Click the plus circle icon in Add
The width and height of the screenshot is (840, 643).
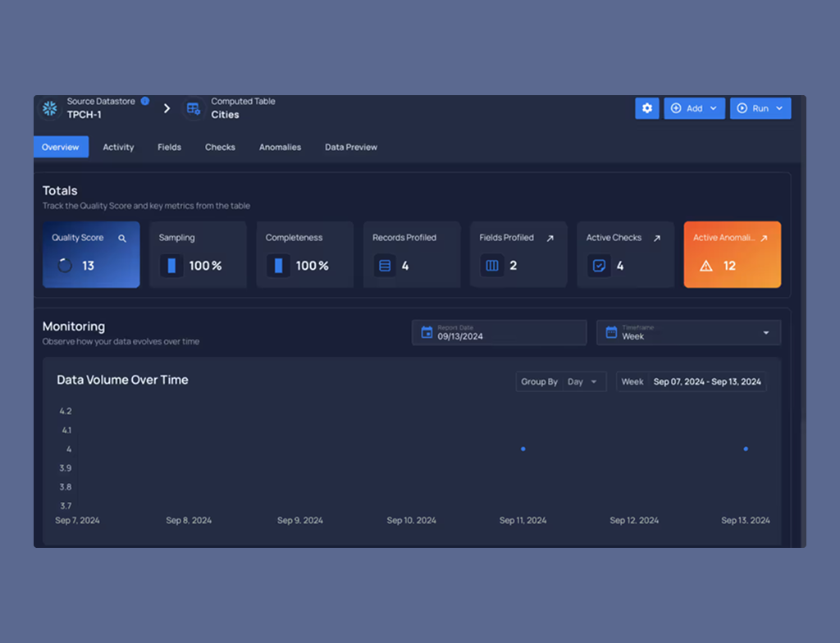coord(676,108)
